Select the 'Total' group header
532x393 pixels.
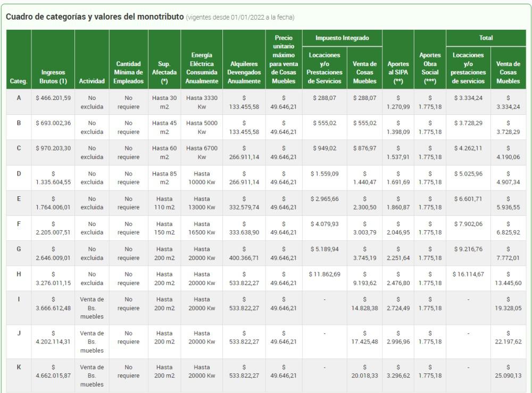486,38
